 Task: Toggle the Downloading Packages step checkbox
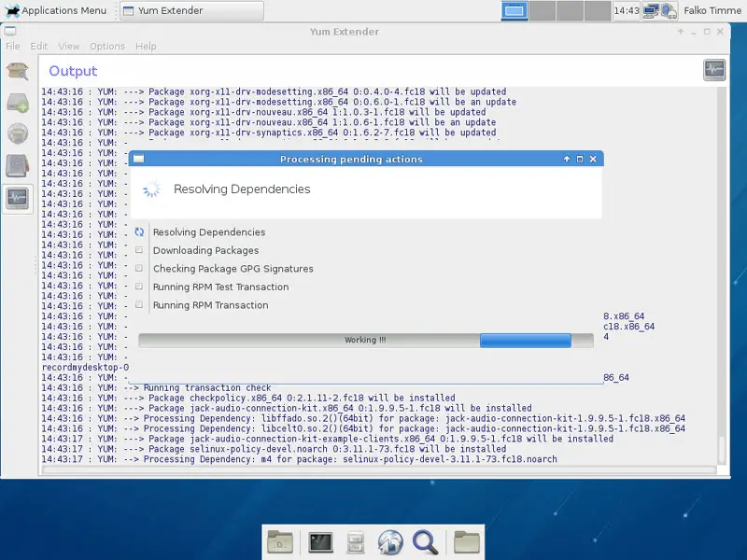[139, 250]
